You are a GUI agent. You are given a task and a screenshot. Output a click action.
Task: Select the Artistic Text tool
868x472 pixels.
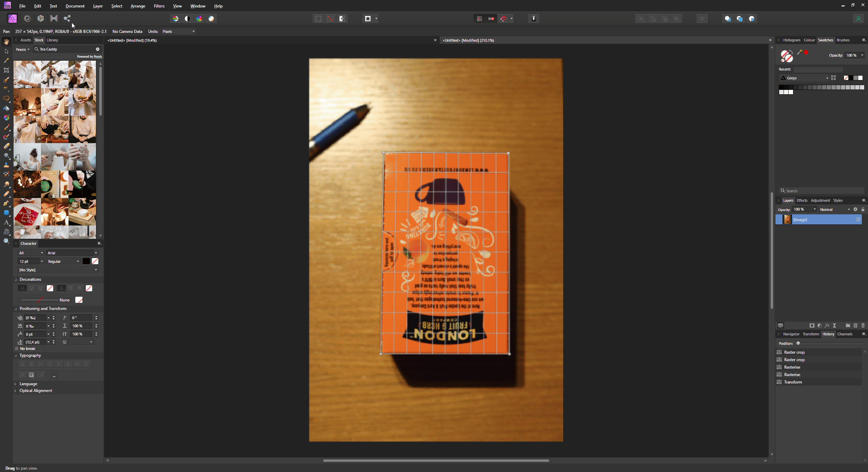(6, 222)
